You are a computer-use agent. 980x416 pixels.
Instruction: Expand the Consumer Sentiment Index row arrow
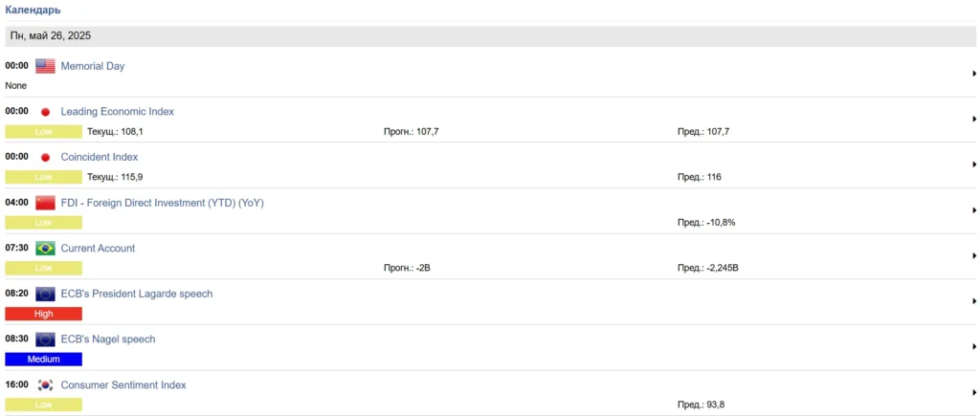(x=973, y=392)
